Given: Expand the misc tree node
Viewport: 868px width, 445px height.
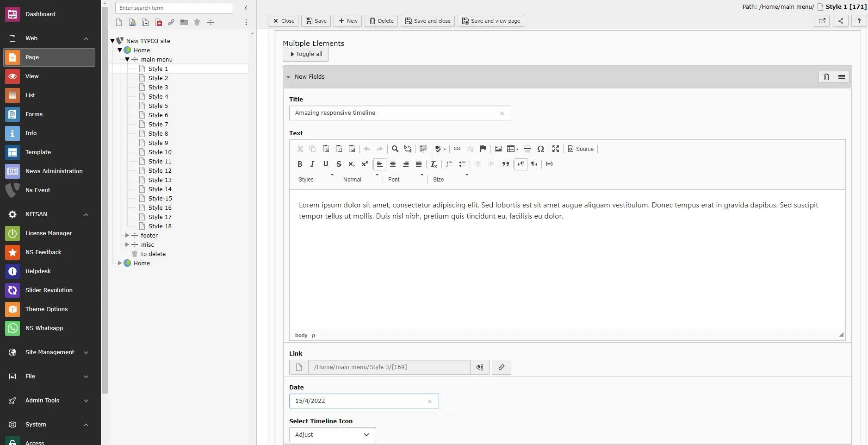Looking at the screenshot, I should tap(127, 244).
